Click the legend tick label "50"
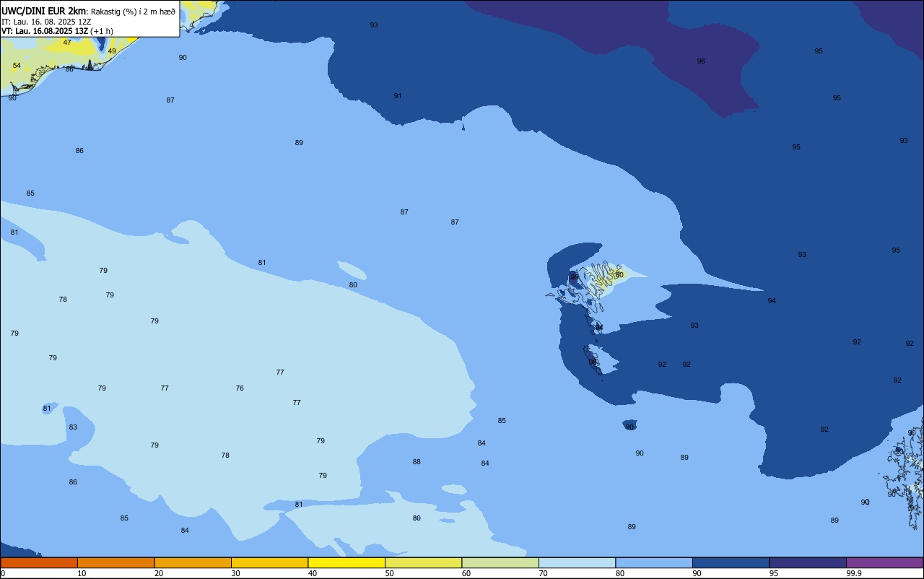The height and width of the screenshot is (579, 924). click(389, 573)
